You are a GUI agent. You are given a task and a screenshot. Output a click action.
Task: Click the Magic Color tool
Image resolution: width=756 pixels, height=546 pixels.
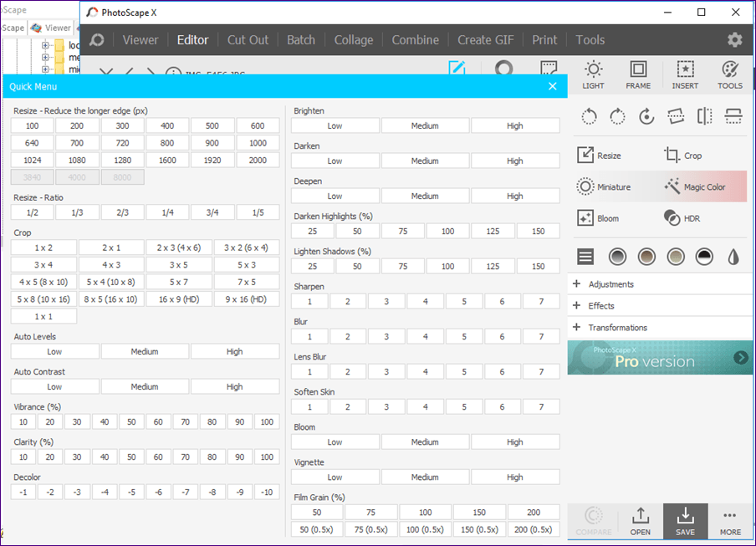point(695,186)
